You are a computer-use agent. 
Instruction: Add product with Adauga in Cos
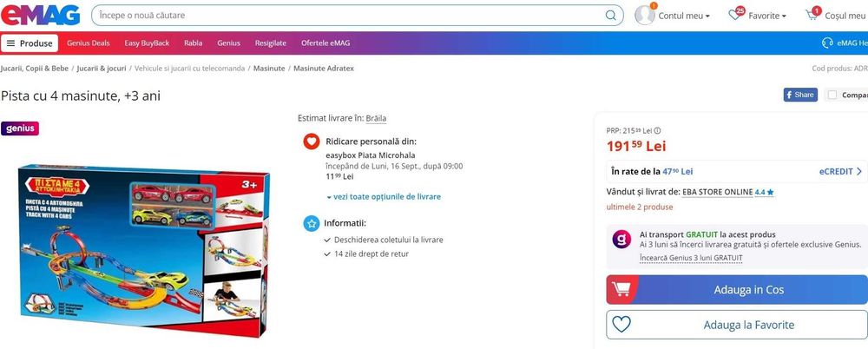click(737, 290)
